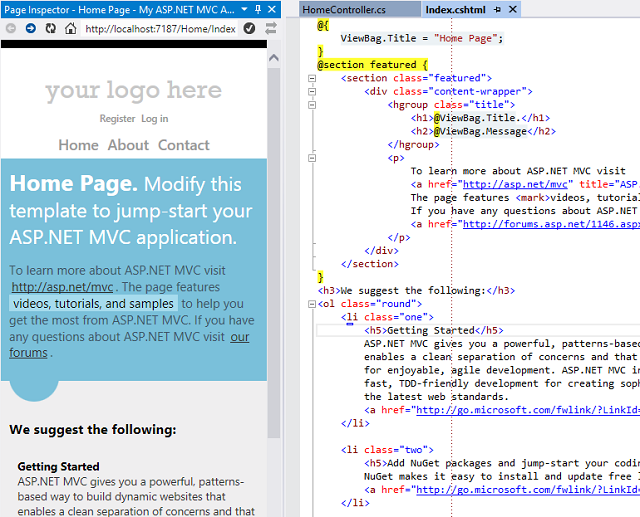Click the go.microsoft.com link in li two
Image resolution: width=640 pixels, height=517 pixels.
(x=528, y=490)
